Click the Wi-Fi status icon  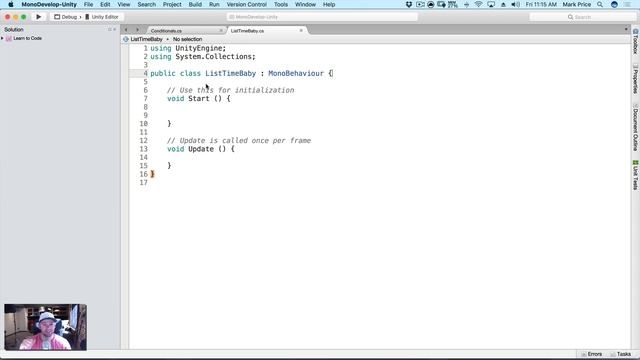click(478, 4)
